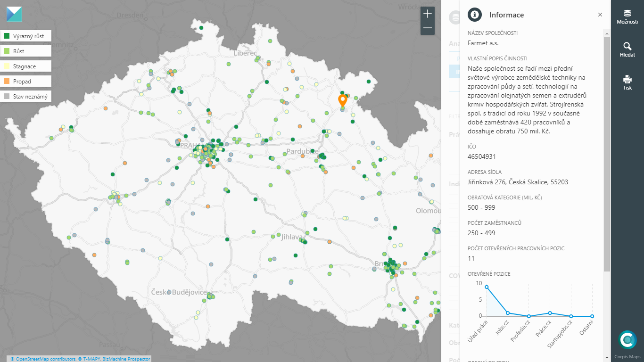
Task: Open BizMachine Prospector link
Action: [126, 359]
